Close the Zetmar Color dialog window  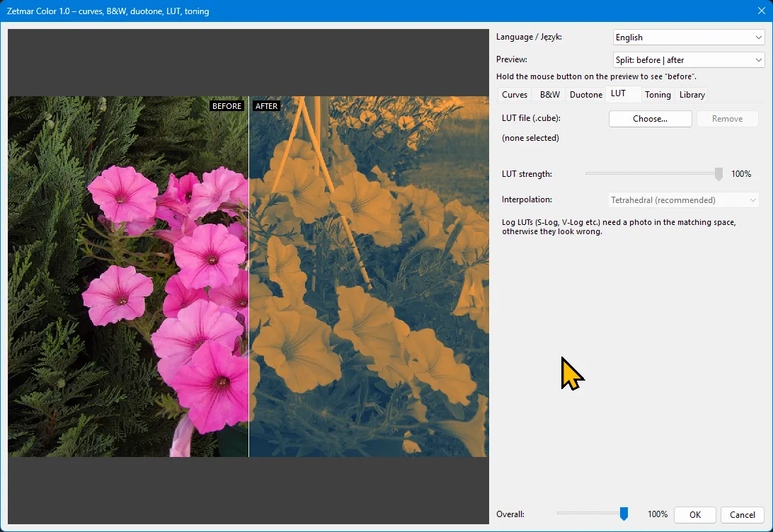[761, 11]
